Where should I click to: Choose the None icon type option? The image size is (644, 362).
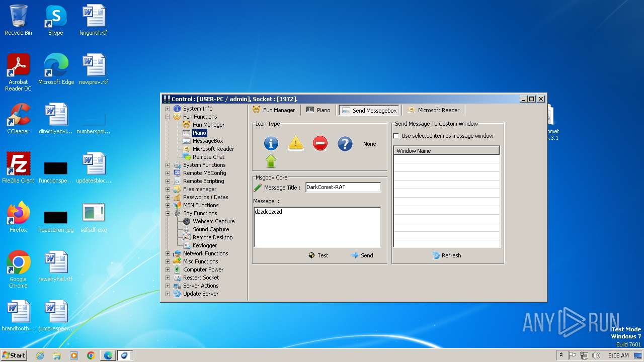370,144
